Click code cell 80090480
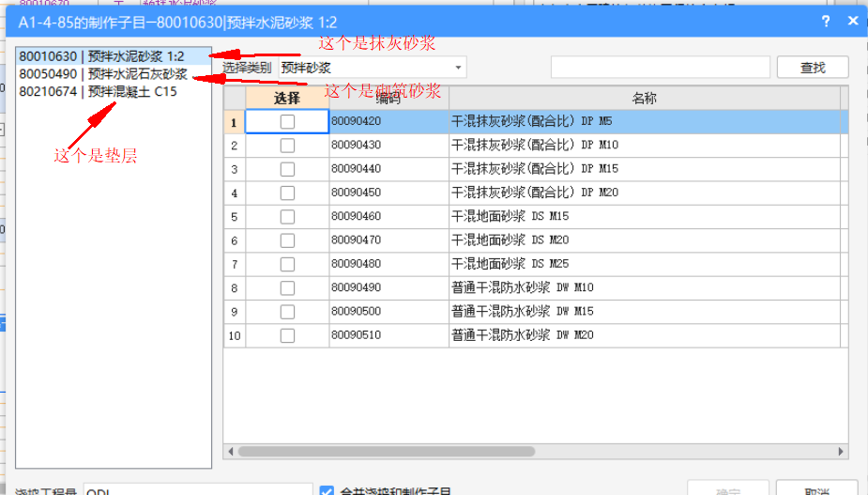 (389, 264)
